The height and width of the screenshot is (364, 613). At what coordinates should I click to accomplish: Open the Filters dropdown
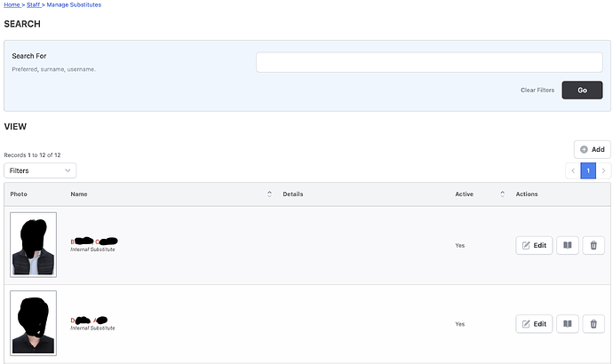click(x=40, y=170)
